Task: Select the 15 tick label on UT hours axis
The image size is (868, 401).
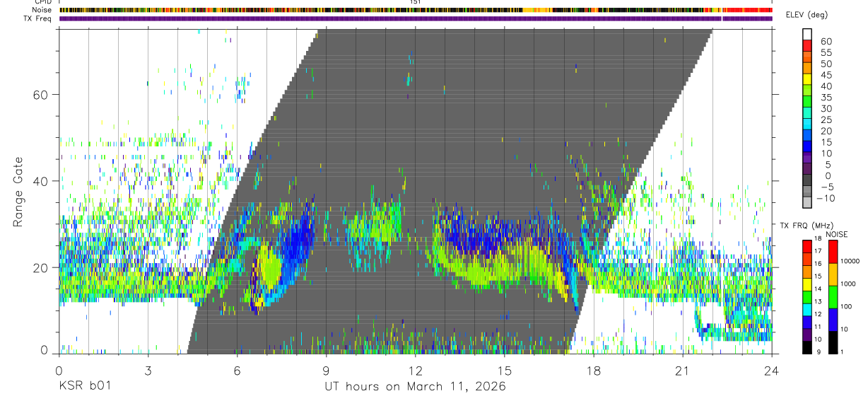Action: coord(504,371)
